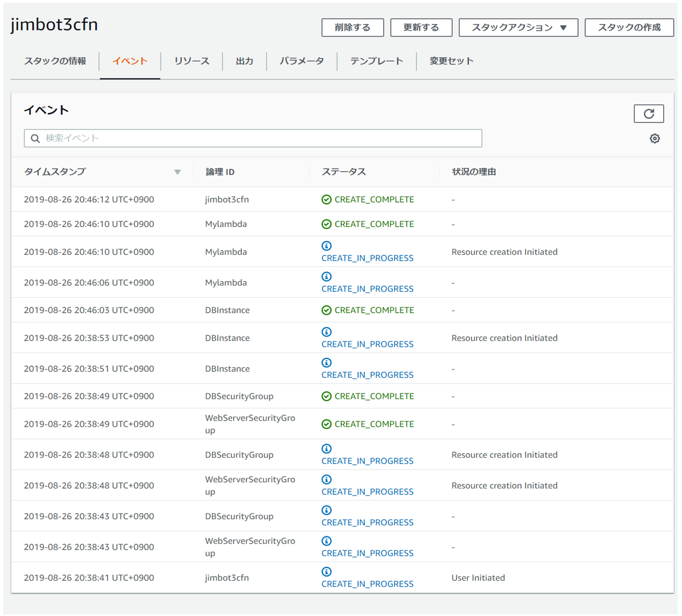
Task: Open the リソース tab
Action: tap(191, 61)
